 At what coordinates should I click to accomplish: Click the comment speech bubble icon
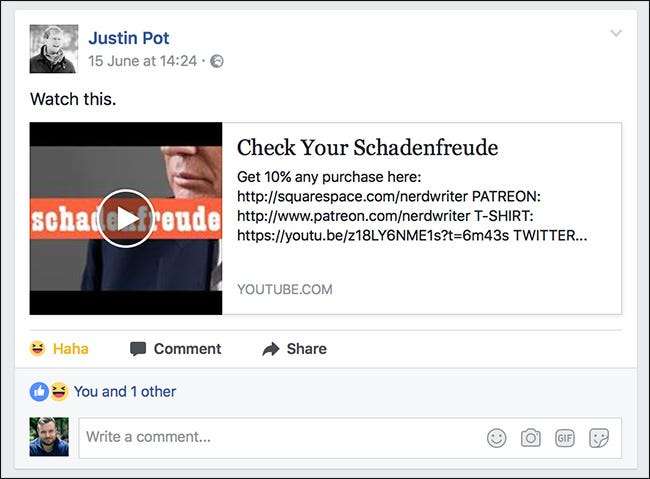click(138, 349)
